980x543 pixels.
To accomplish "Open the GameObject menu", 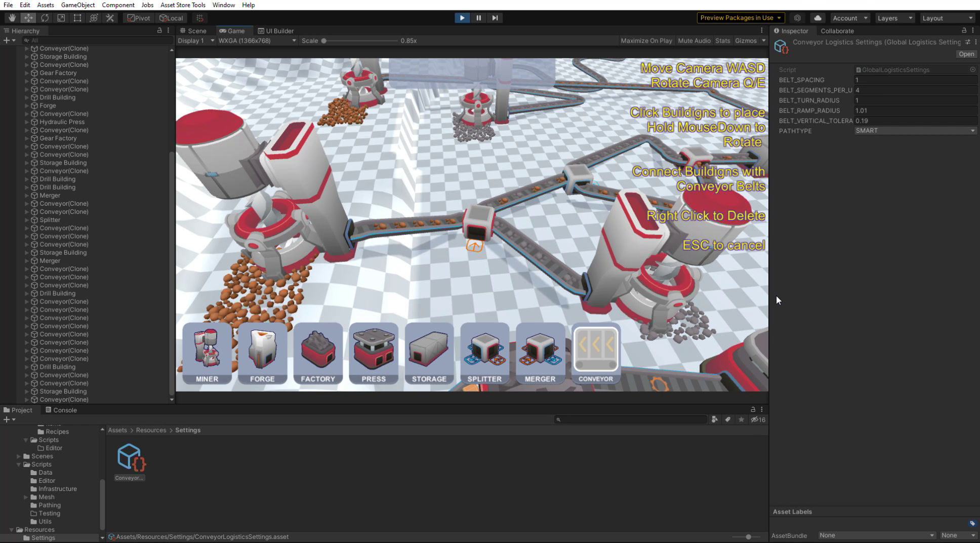I will (x=78, y=5).
